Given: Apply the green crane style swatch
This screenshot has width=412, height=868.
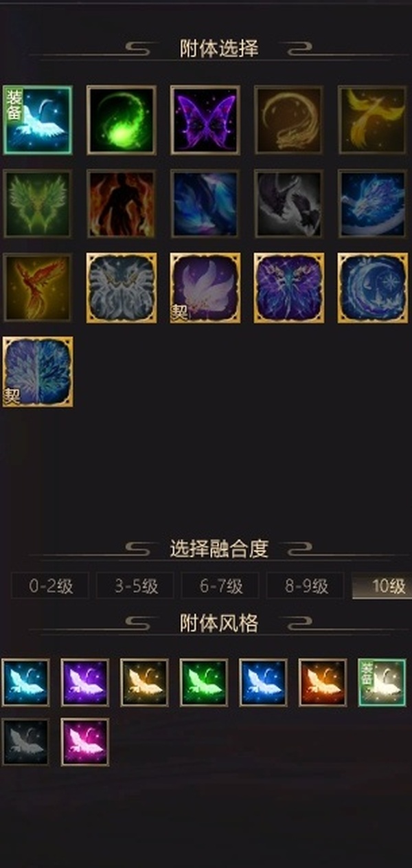Looking at the screenshot, I should click(204, 682).
